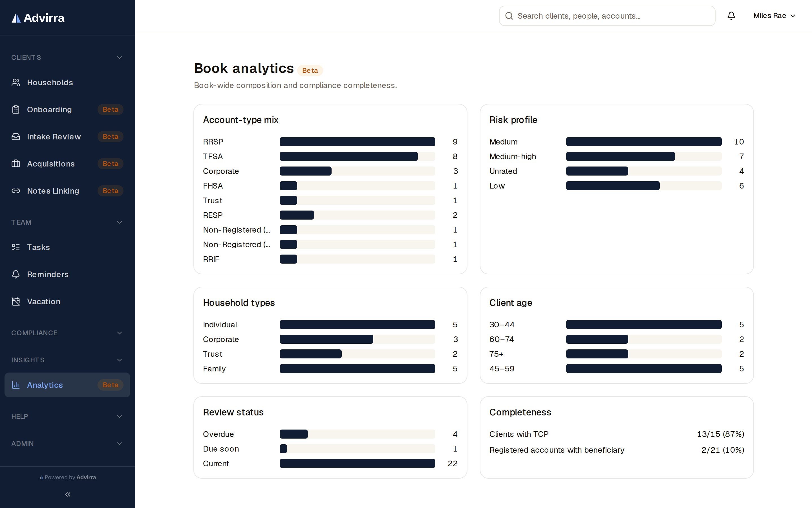Collapse the TEAM section chevron
This screenshot has height=508, width=812.
tap(120, 222)
